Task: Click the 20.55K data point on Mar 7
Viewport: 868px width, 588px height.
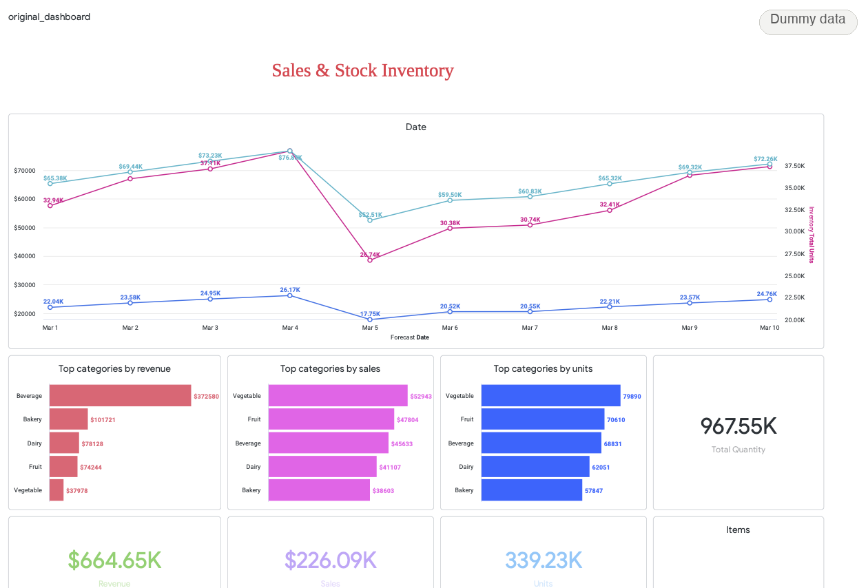Action: [530, 311]
